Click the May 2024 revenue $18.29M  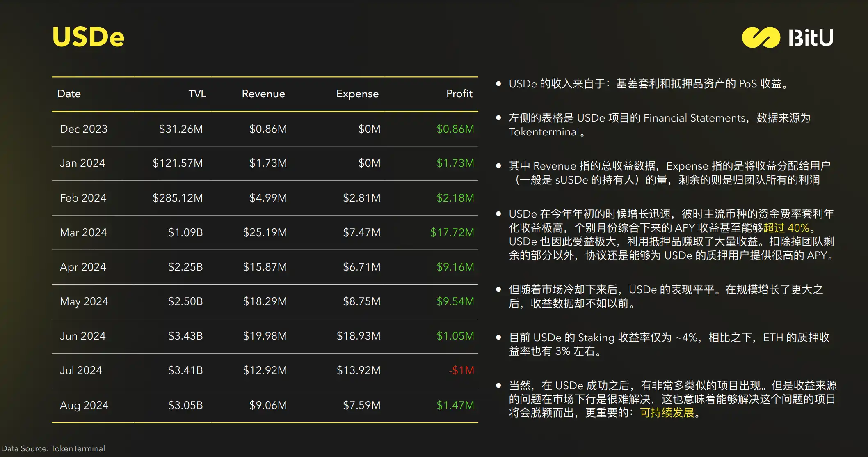pyautogui.click(x=265, y=301)
